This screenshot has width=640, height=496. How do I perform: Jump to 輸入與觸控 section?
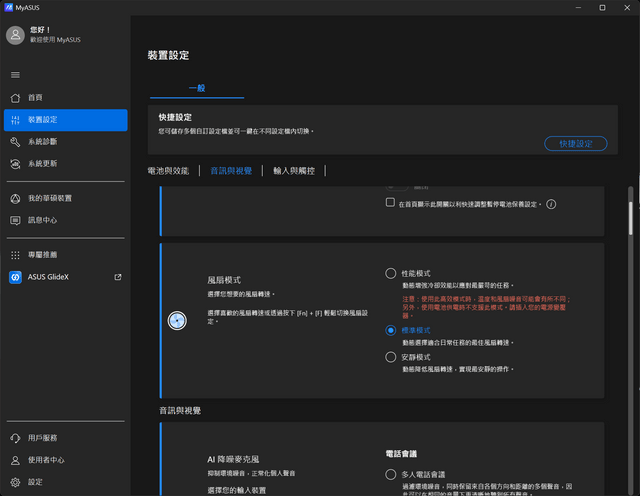(x=294, y=171)
